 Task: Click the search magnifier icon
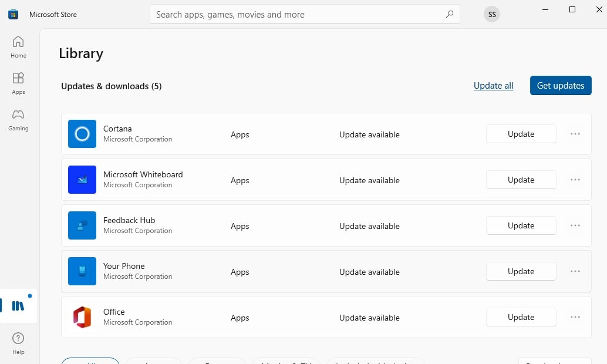point(450,14)
